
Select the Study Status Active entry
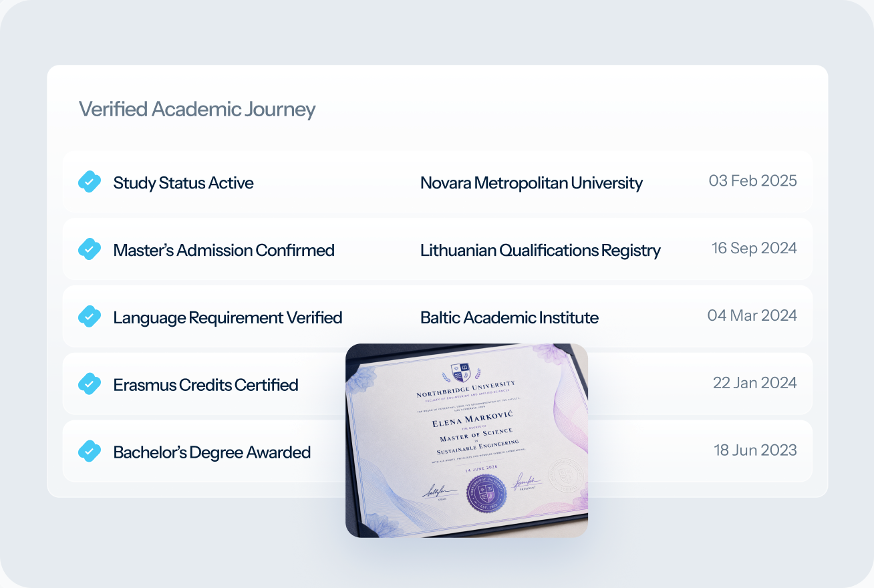tap(438, 182)
